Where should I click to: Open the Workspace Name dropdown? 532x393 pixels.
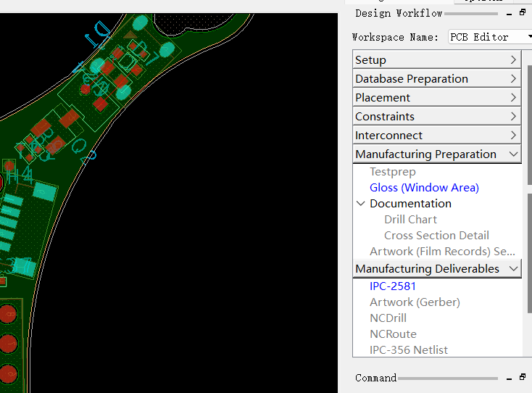click(x=489, y=37)
